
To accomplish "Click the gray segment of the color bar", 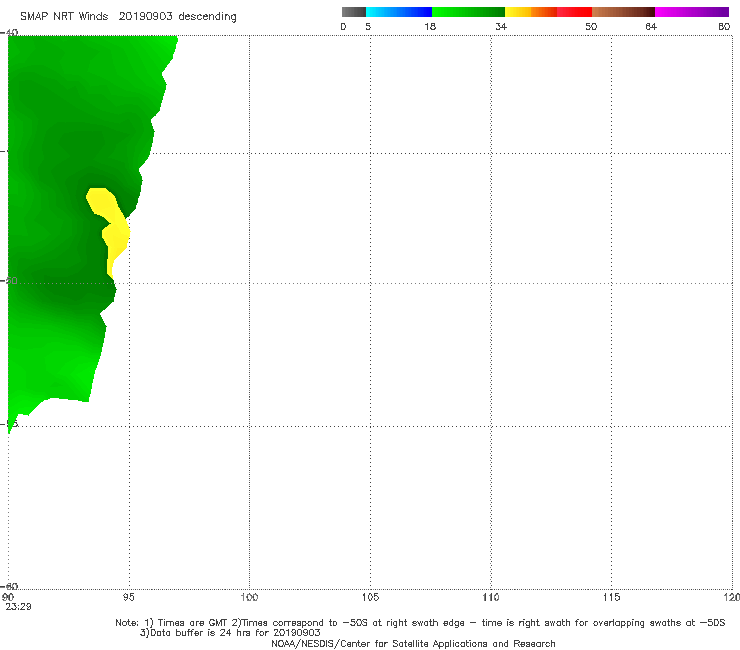I will point(353,12).
